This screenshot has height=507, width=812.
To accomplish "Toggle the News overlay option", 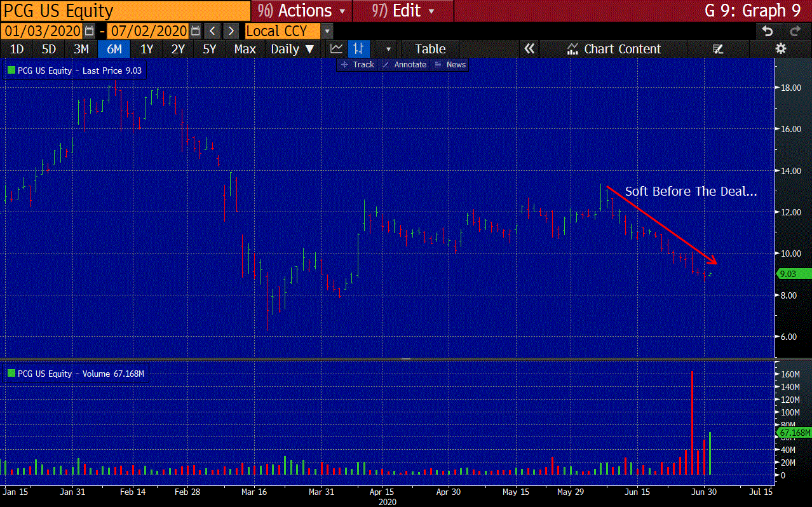I will coord(450,65).
